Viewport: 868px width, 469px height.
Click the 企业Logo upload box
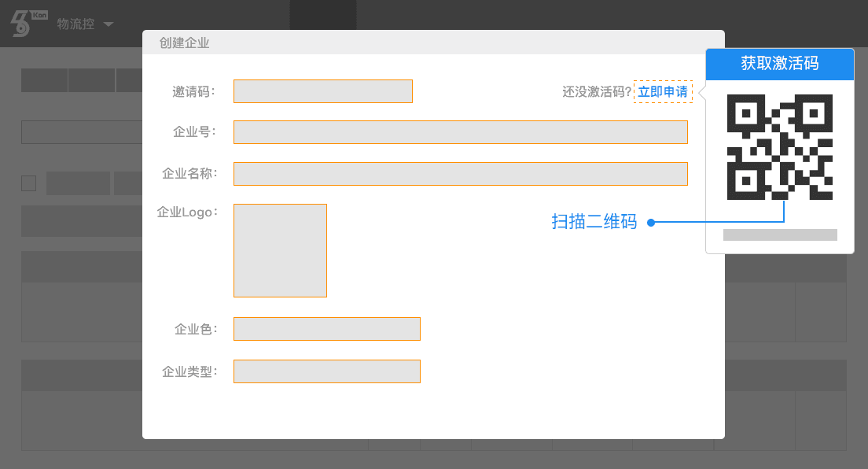(x=280, y=250)
